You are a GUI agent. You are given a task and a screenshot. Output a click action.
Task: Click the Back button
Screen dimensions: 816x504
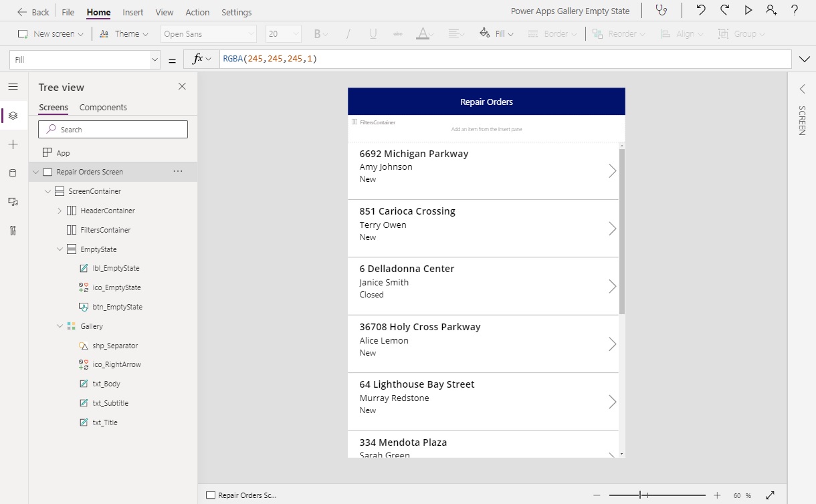pyautogui.click(x=33, y=12)
